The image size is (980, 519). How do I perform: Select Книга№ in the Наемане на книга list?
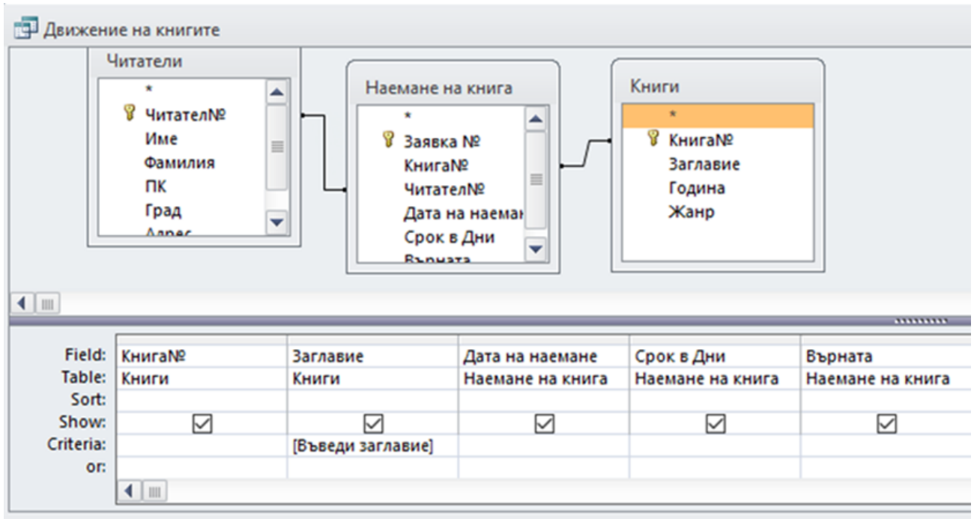[x=436, y=166]
